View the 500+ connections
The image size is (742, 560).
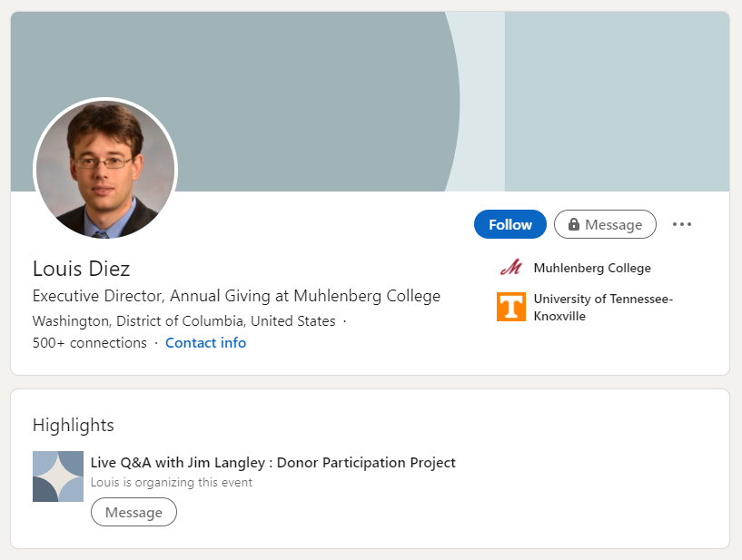pyautogui.click(x=89, y=343)
